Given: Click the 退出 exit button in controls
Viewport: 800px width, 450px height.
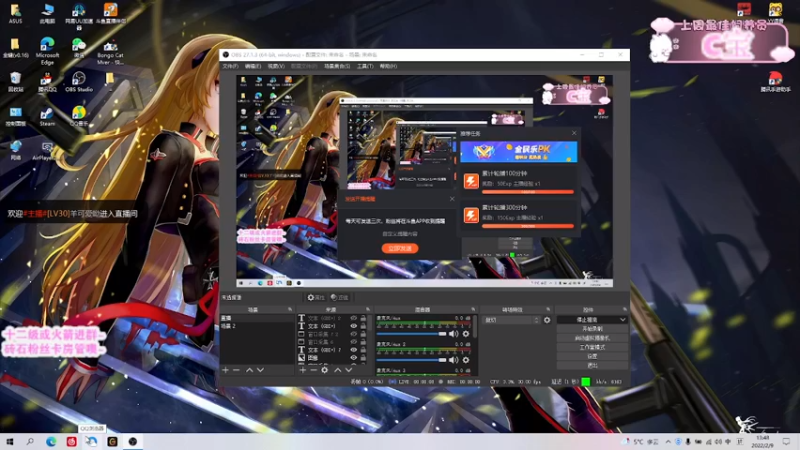Looking at the screenshot, I should (x=592, y=365).
